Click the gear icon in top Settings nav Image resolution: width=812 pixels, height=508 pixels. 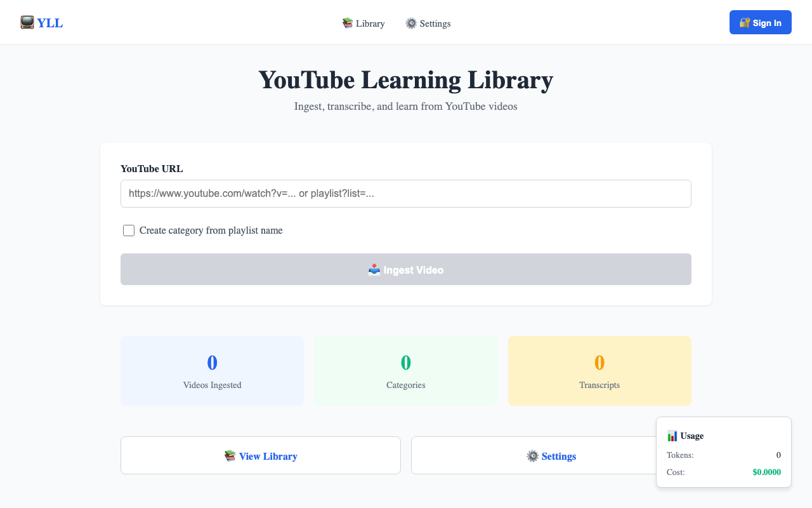point(411,23)
